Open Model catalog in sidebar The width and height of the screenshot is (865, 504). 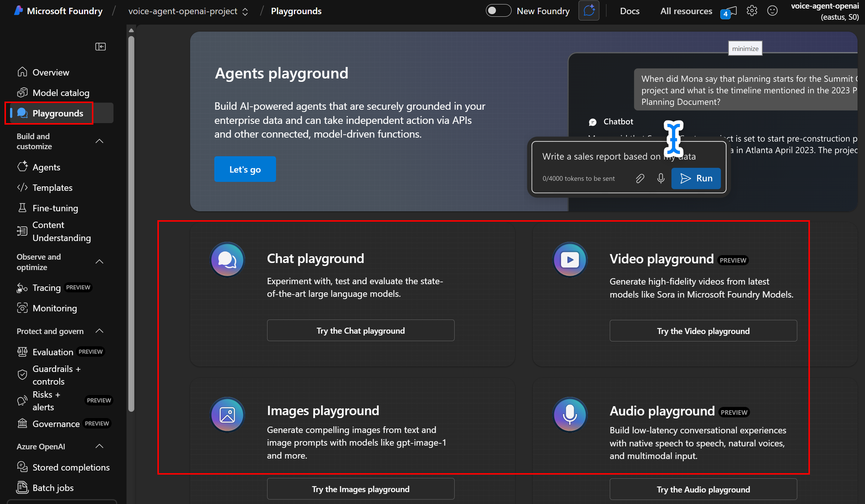pos(61,93)
